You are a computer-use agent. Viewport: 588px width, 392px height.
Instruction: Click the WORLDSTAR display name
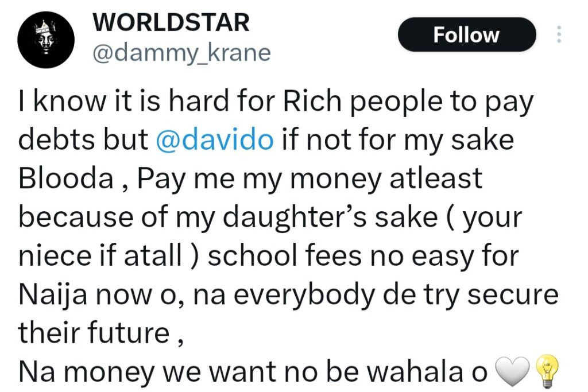point(171,23)
